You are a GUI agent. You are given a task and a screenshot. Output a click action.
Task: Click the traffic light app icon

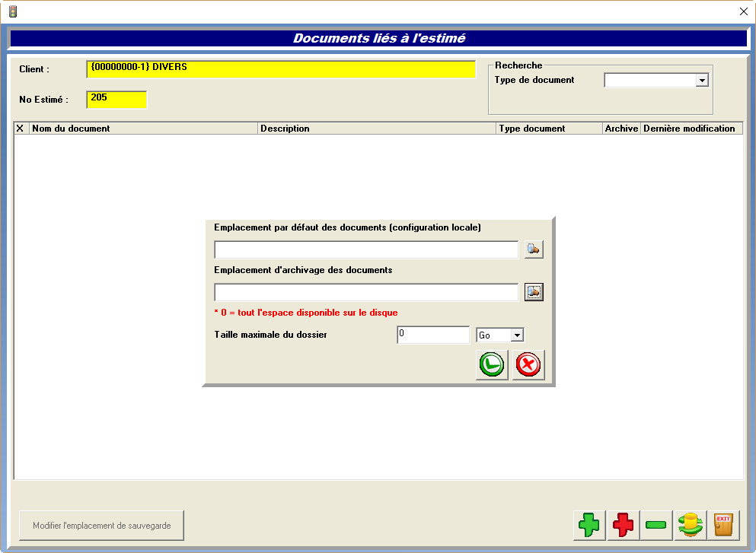click(x=13, y=11)
